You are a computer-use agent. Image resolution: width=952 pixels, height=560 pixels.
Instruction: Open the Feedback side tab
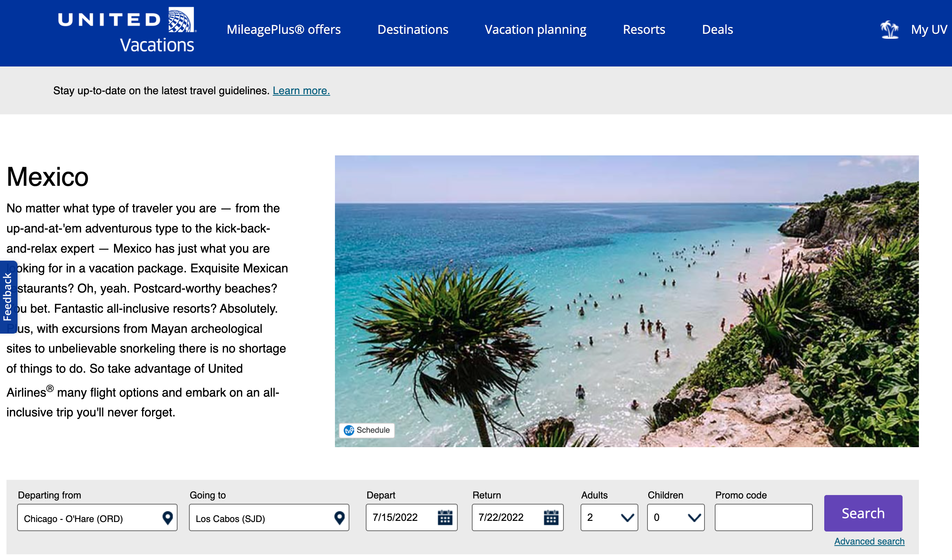point(8,297)
